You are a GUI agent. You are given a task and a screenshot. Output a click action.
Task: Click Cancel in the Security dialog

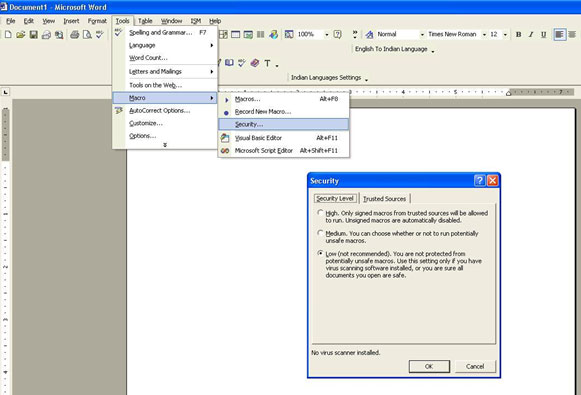coord(475,366)
